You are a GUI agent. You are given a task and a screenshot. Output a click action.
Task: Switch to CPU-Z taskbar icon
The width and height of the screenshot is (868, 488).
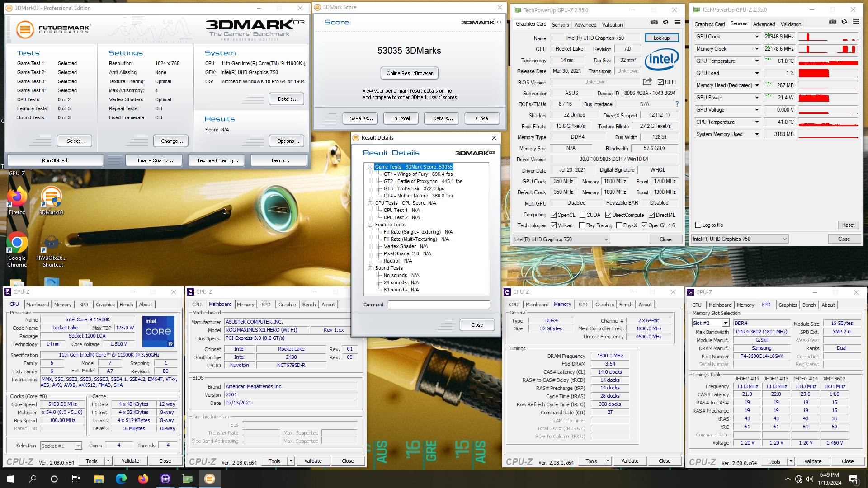point(165,479)
